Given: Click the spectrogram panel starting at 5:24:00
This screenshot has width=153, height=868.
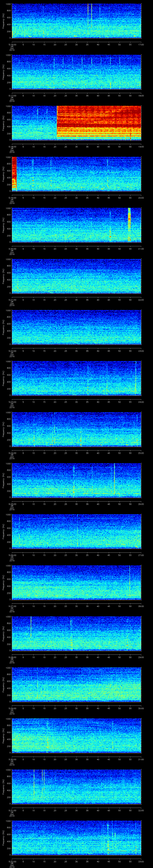Looking at the screenshot, I should click(76, 429).
